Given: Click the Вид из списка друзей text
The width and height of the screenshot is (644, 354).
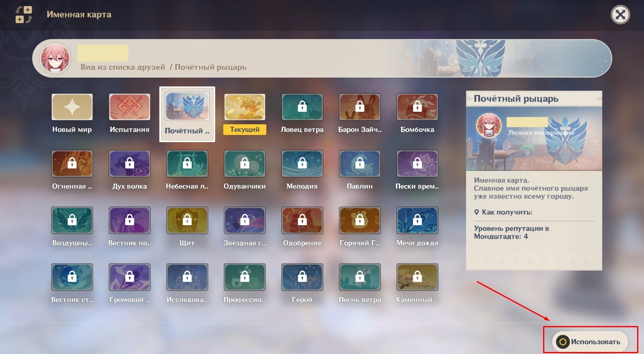Looking at the screenshot, I should coord(122,67).
